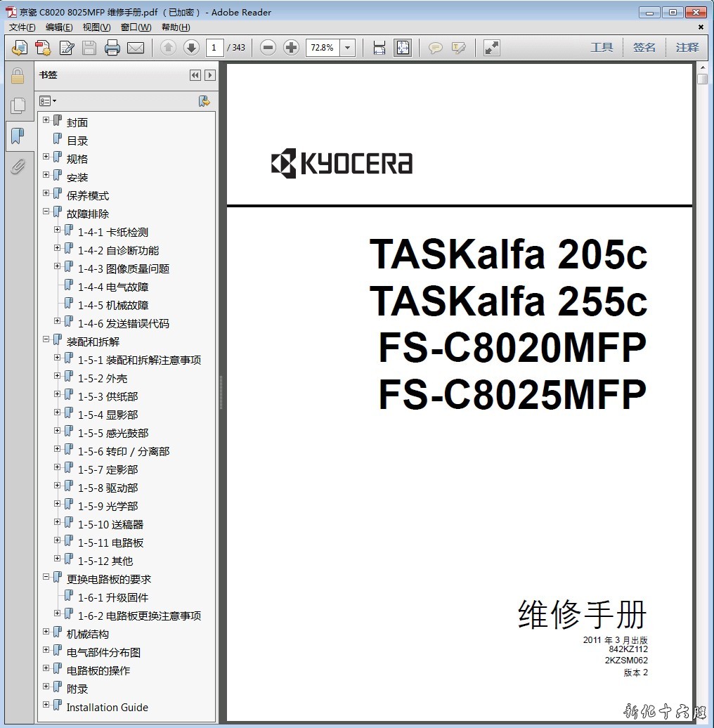
Task: Click the add sticky note icon
Action: pyautogui.click(x=436, y=48)
